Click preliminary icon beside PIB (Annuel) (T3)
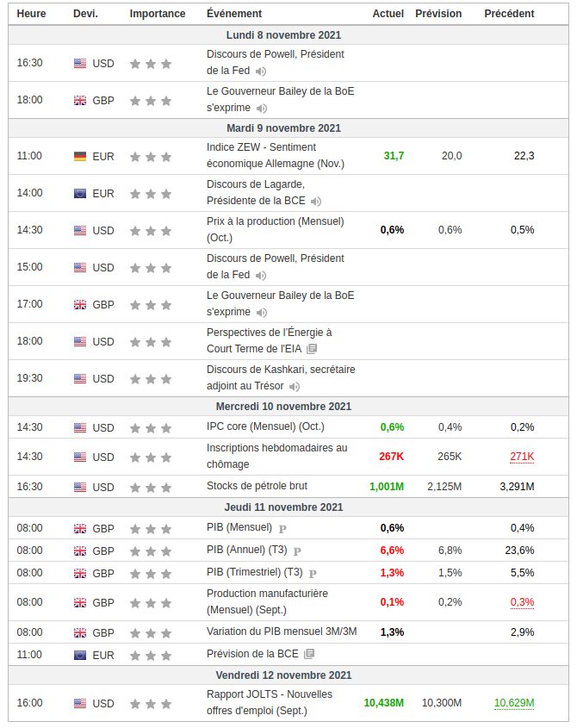 [x=297, y=551]
